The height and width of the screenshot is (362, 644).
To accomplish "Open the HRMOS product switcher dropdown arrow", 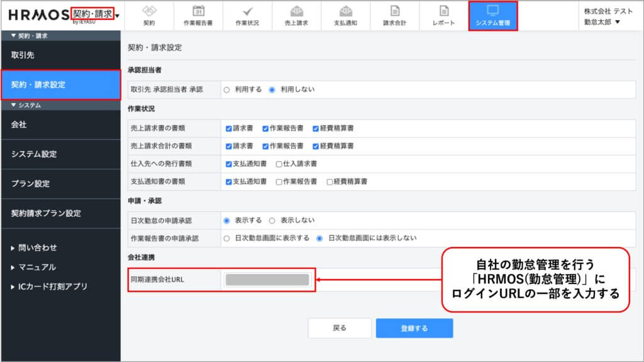I will pos(118,16).
